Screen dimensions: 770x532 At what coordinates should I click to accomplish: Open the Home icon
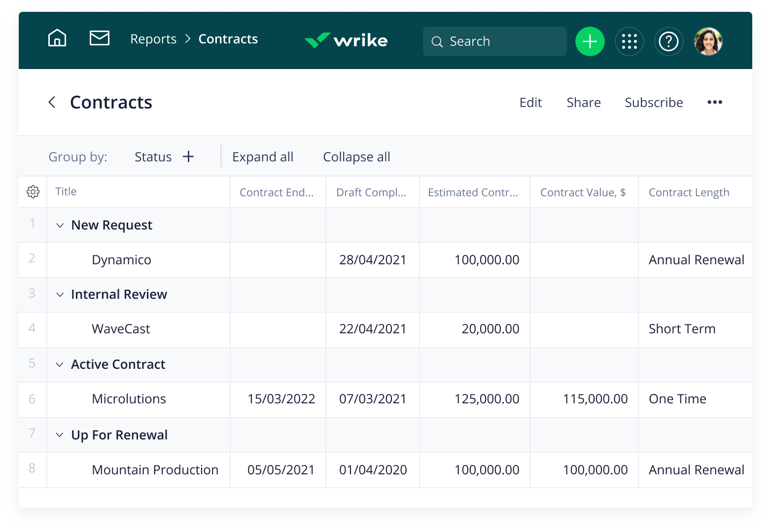click(x=57, y=38)
